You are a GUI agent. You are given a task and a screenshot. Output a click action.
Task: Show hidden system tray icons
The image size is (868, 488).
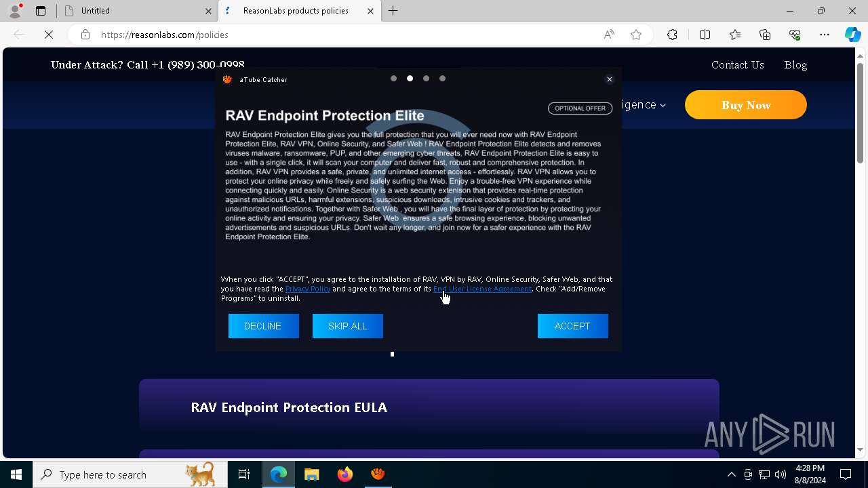(731, 474)
